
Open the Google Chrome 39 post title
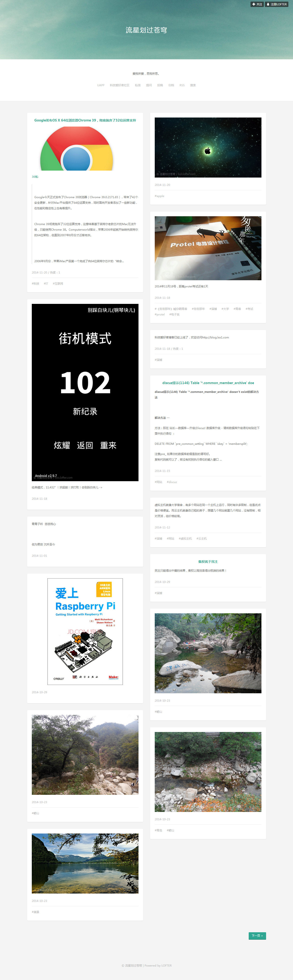click(85, 120)
